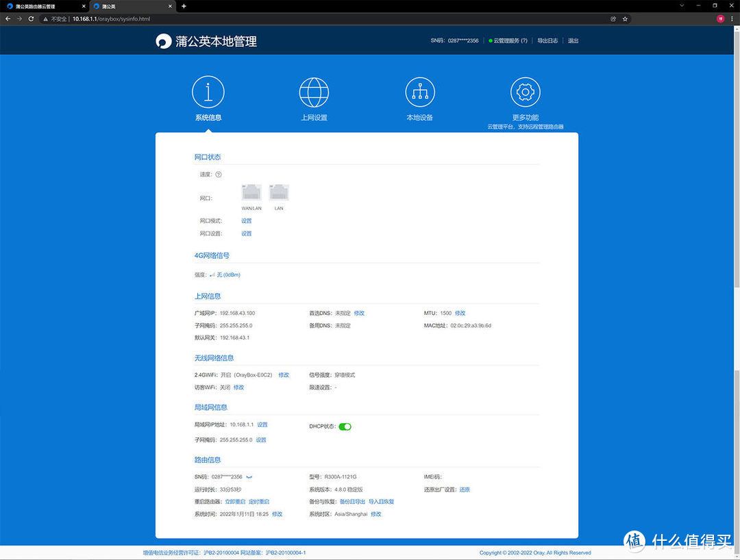Reveal the hidden SN code eye icon

tap(250, 477)
